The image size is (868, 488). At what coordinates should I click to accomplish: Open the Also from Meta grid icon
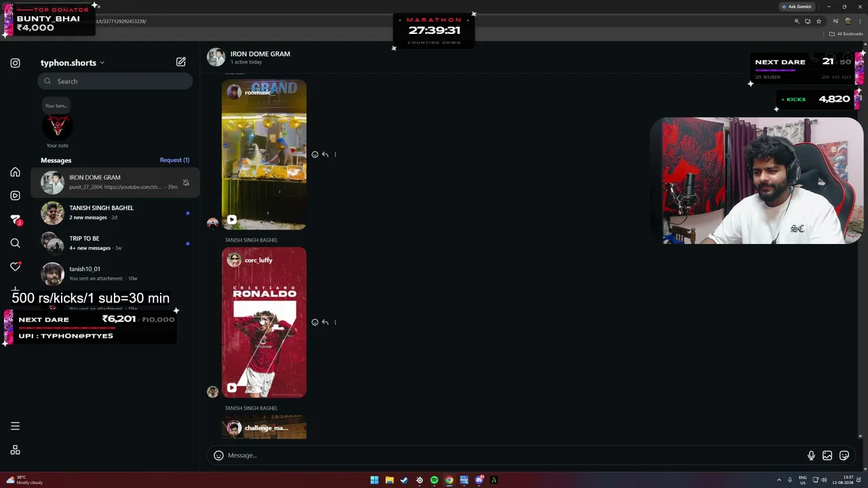tap(15, 450)
